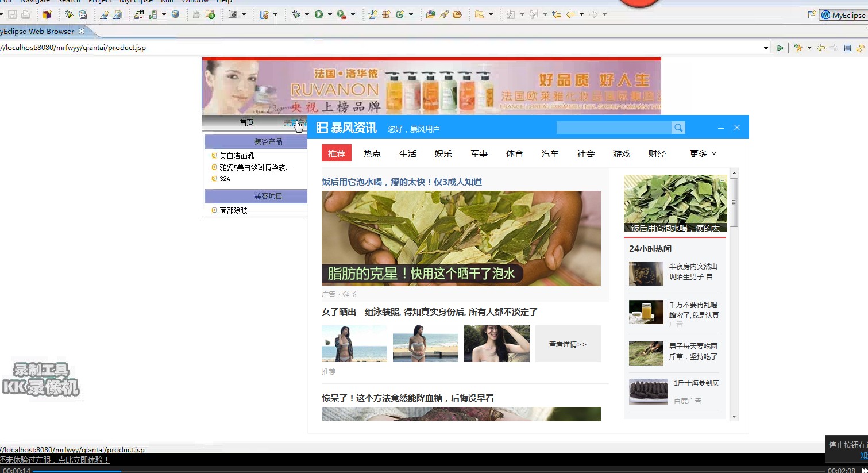Select the 体育 tab

pyautogui.click(x=515, y=153)
